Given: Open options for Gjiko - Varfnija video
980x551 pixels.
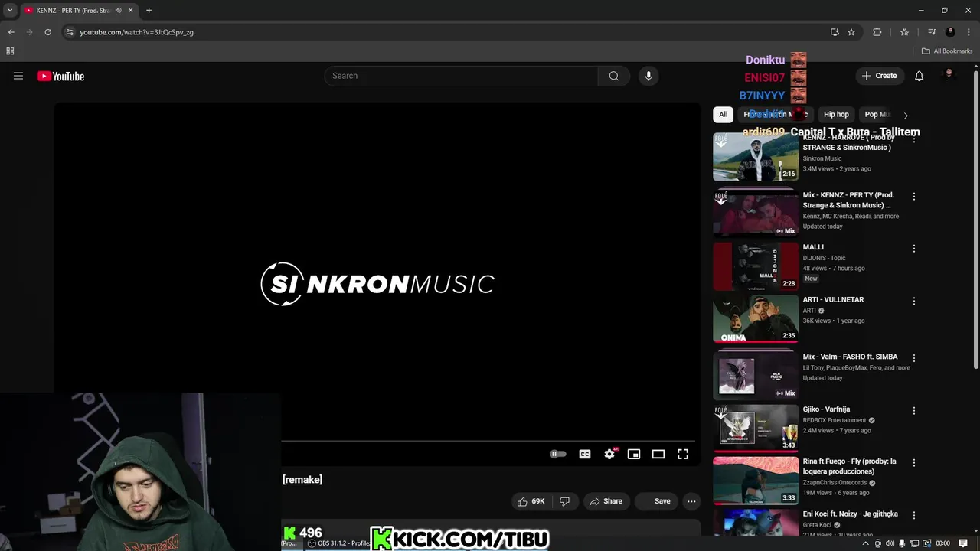Looking at the screenshot, I should coord(913,410).
